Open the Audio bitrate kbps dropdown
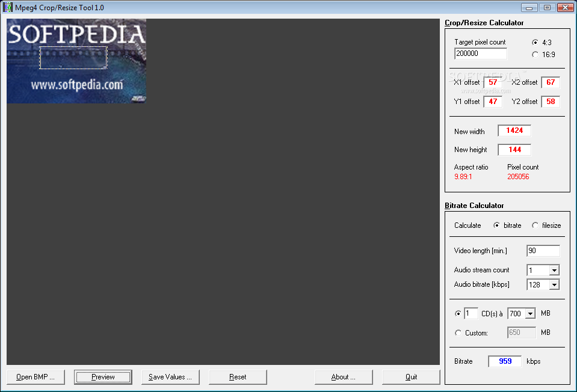 click(554, 284)
